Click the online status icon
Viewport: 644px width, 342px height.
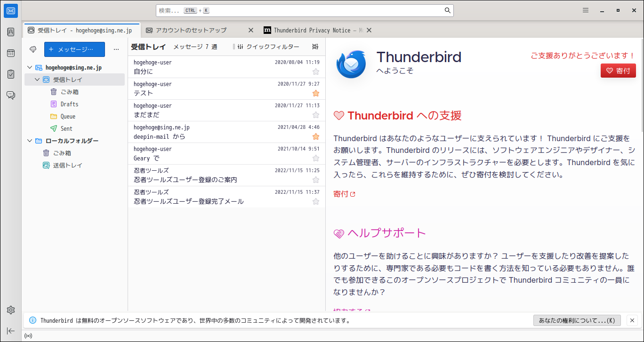28,336
